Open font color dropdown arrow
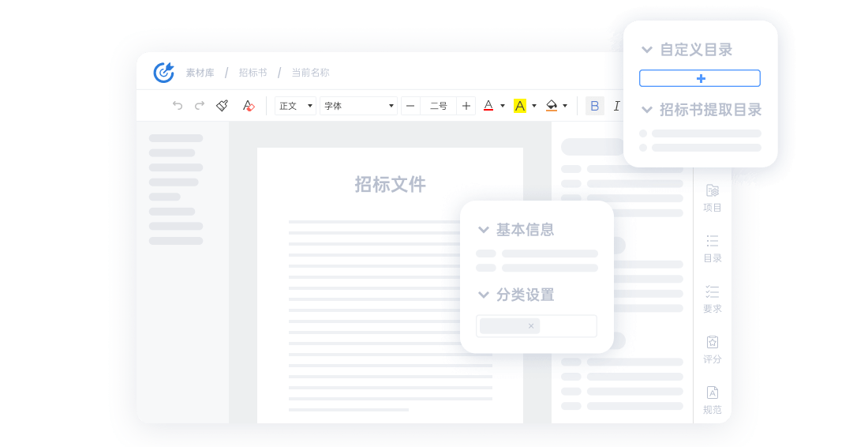The width and height of the screenshot is (868, 447). pyautogui.click(x=503, y=106)
